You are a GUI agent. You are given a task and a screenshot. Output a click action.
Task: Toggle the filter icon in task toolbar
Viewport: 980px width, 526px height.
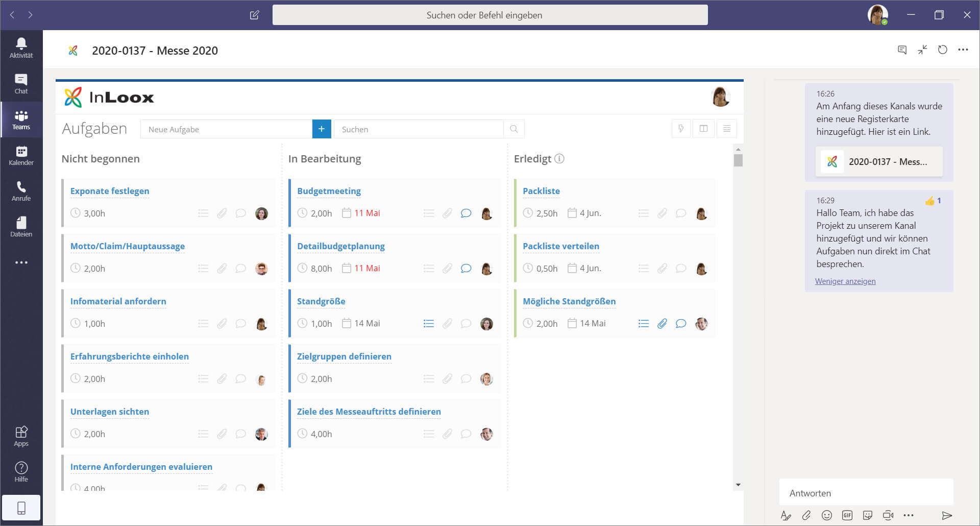(681, 129)
